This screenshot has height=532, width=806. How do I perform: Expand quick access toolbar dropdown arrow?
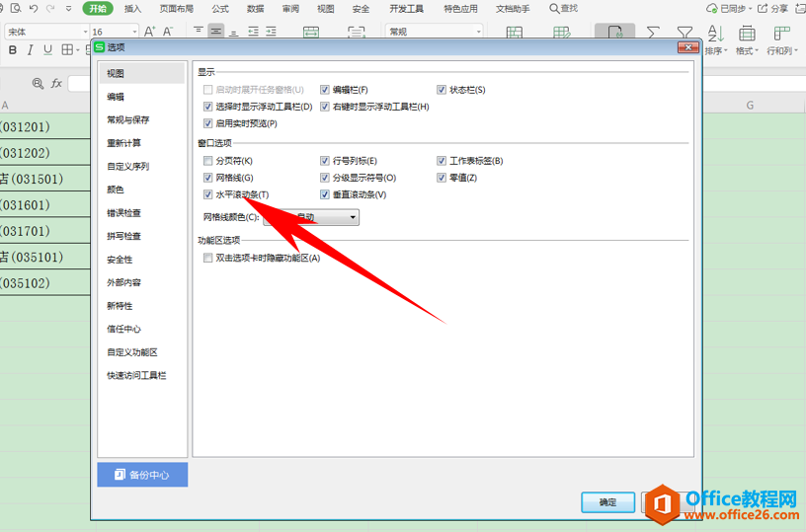point(69,8)
